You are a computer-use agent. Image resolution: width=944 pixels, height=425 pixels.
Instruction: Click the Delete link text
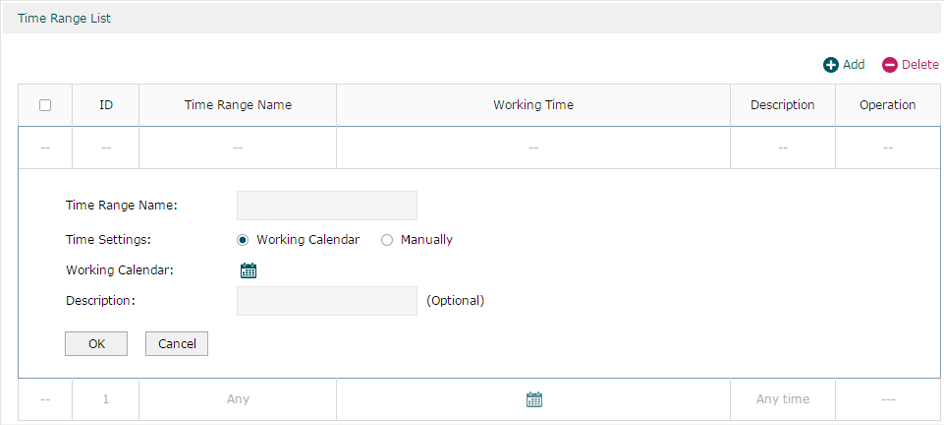[x=920, y=64]
